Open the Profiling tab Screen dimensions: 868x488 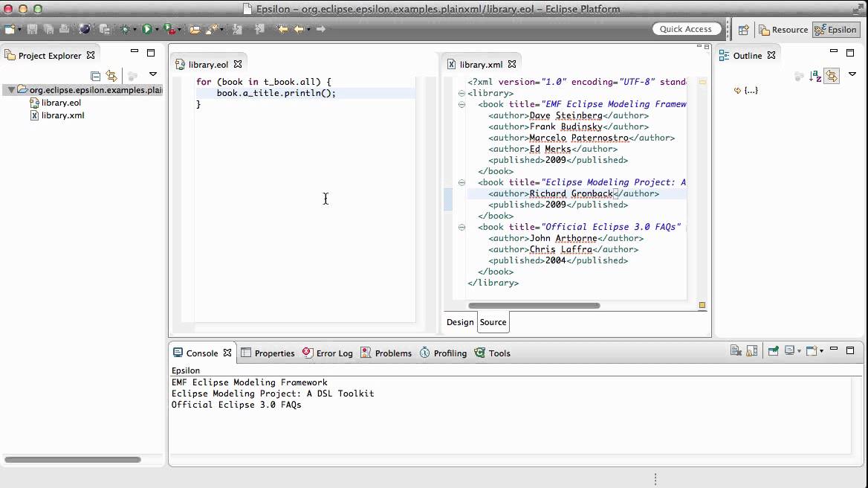(443, 353)
